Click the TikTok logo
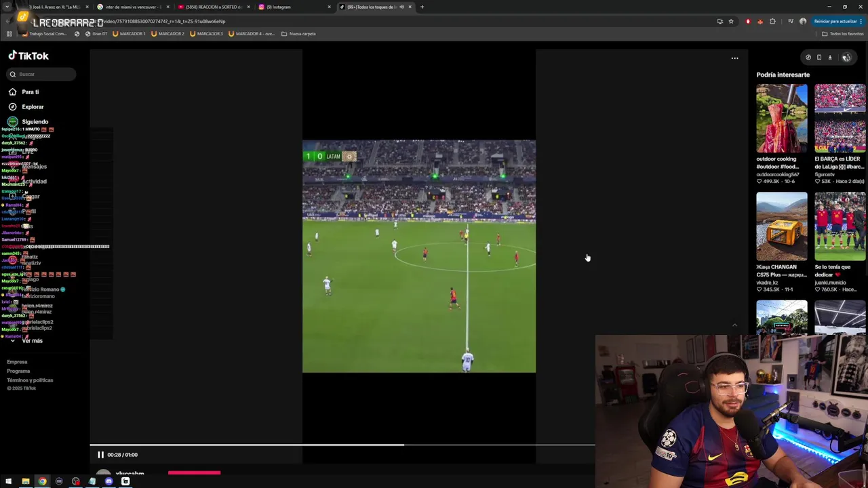Image resolution: width=868 pixels, height=488 pixels. [x=28, y=56]
